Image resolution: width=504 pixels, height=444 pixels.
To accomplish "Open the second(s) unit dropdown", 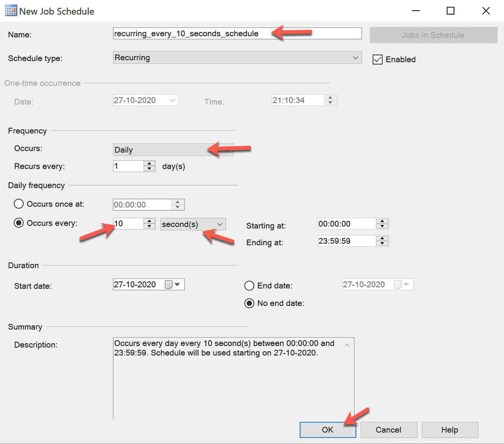I will point(193,224).
